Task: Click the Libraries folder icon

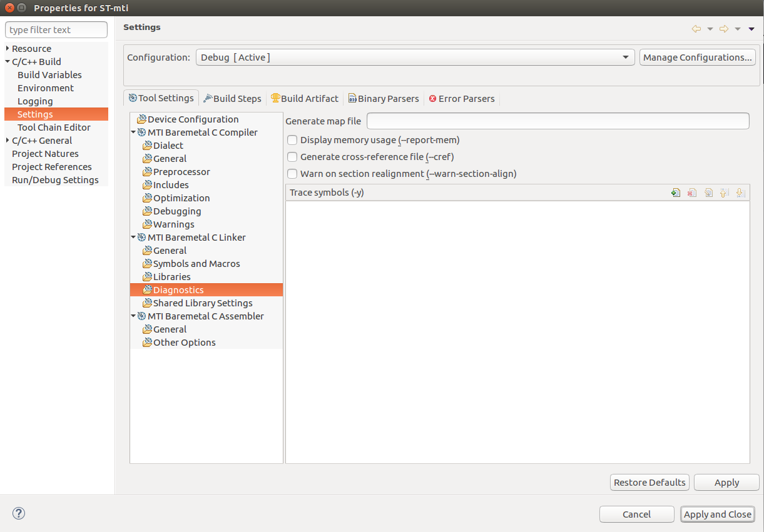Action: click(147, 277)
